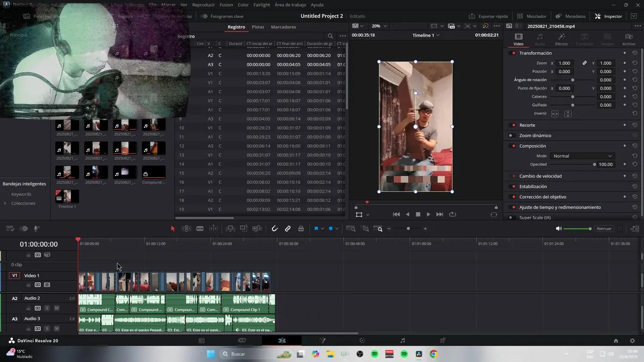Click the Replace clip icon in timeline toolbar

coord(257,228)
